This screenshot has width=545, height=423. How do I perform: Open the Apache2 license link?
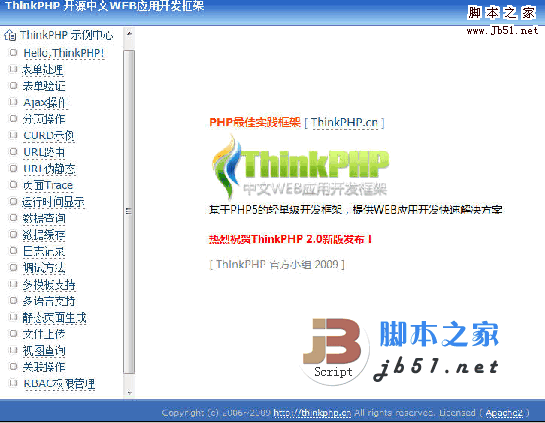504,413
